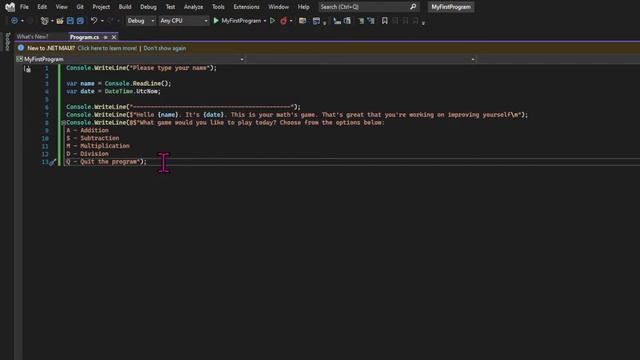Open the Extensions menu
Screen dimensions: 640x360
pyautogui.click(x=247, y=7)
